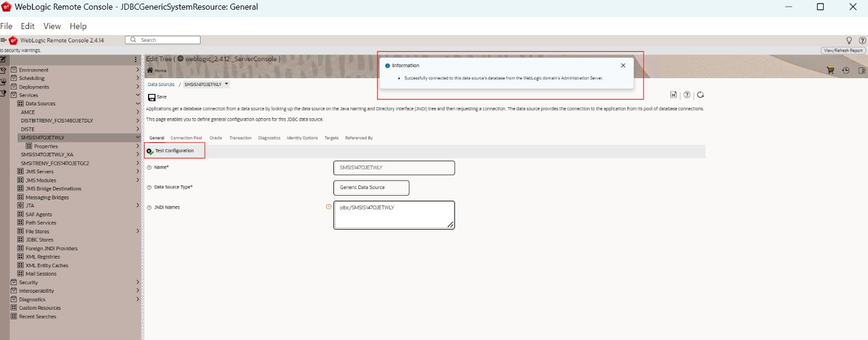Click in the Search box

click(x=162, y=40)
